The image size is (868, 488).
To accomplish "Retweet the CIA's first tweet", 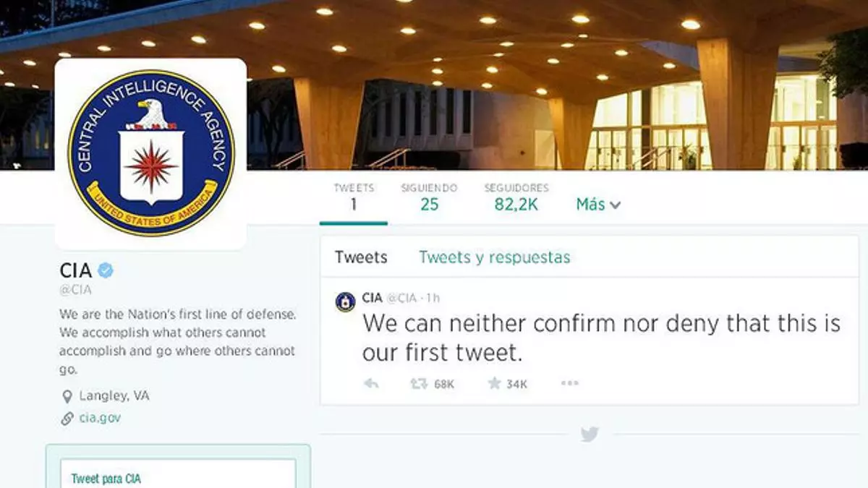I will (419, 384).
